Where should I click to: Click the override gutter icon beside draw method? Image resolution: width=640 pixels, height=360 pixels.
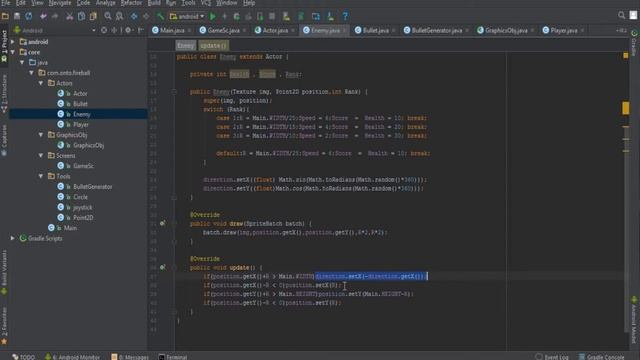162,223
